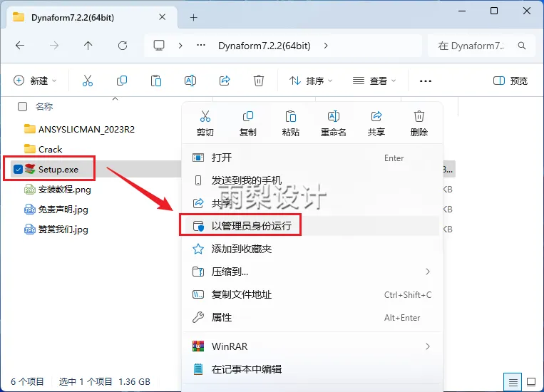Screen dimensions: 544x392
Task: Click the 名称 column header
Action: (44, 106)
